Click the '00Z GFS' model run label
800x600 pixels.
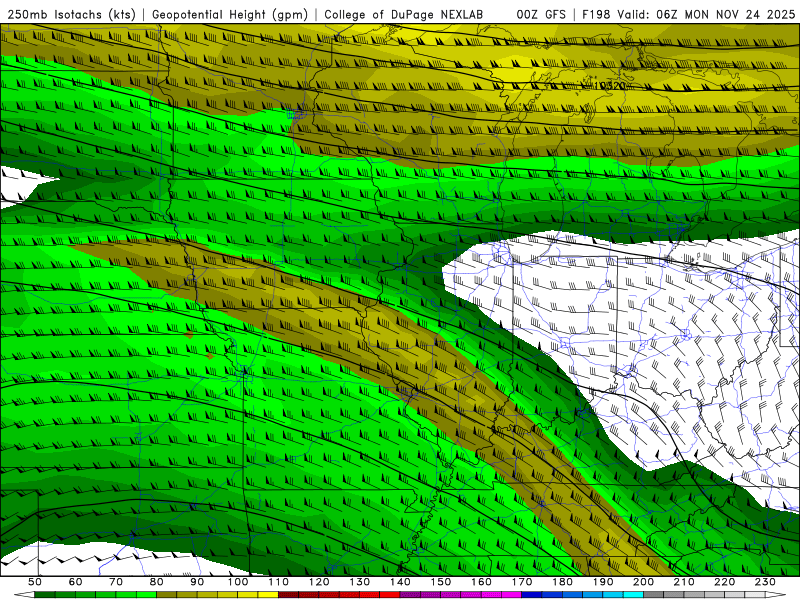tap(541, 14)
